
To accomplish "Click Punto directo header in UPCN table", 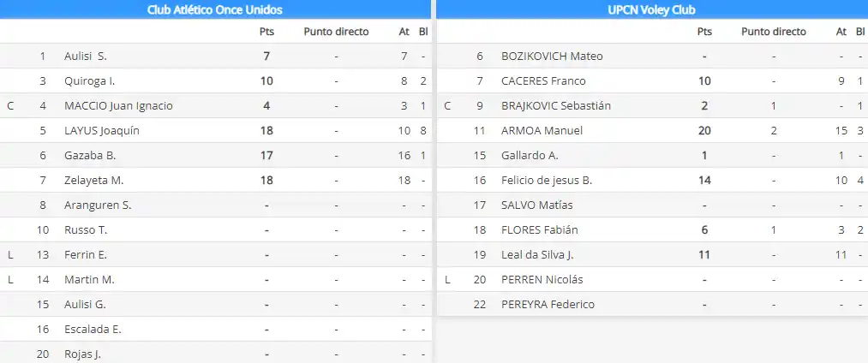I will (773, 32).
